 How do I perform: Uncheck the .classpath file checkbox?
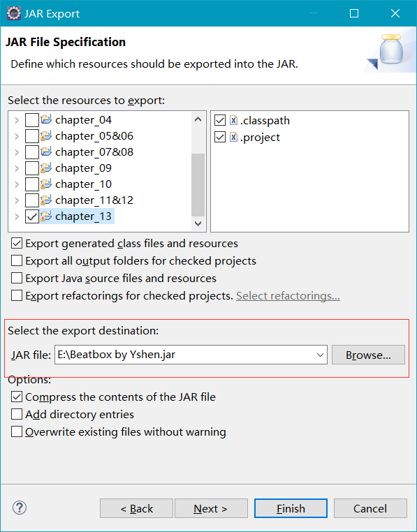[x=220, y=120]
